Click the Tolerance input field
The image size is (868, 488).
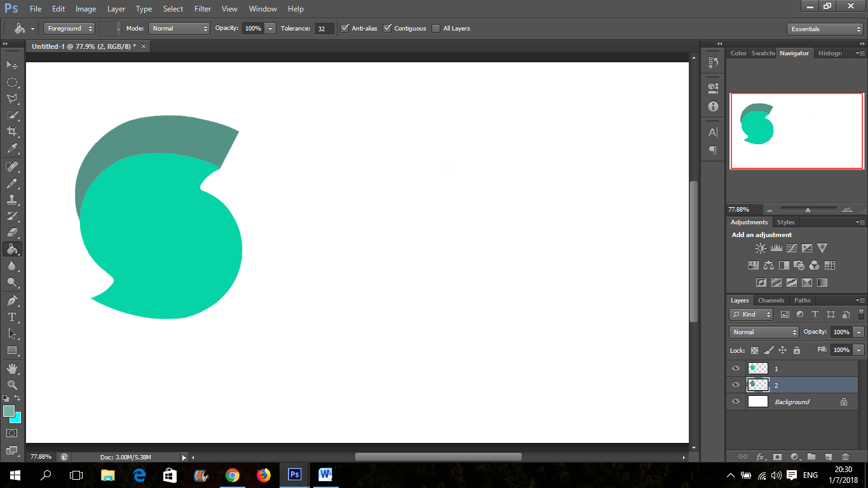point(324,29)
